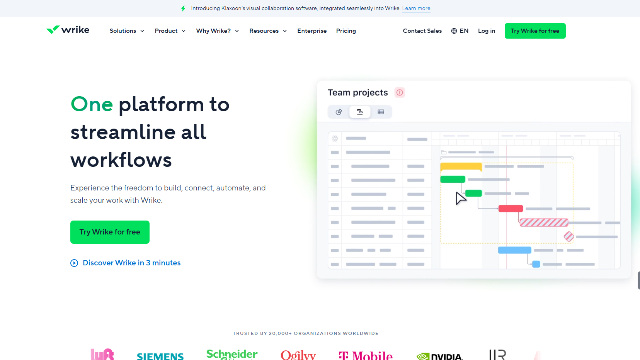The height and width of the screenshot is (360, 640).
Task: Click the Team projects heading
Action: point(358,93)
